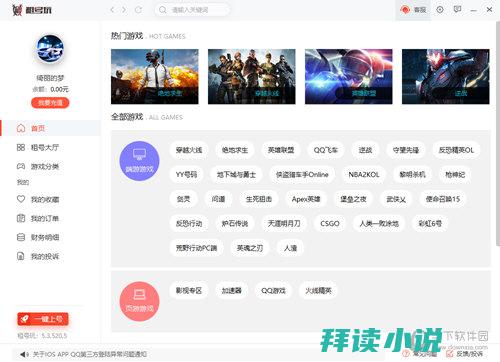Select the CSGO tag
The width and height of the screenshot is (500, 362).
click(330, 223)
